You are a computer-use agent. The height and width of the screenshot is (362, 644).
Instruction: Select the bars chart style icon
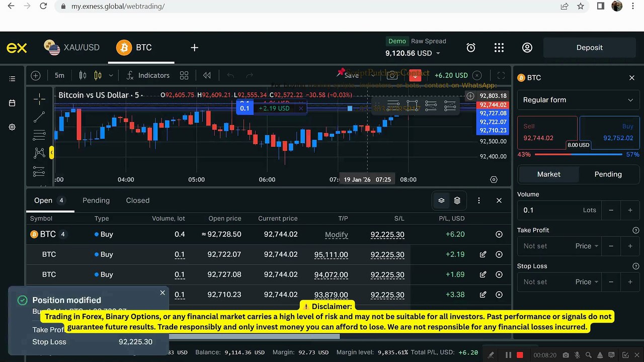click(83, 75)
